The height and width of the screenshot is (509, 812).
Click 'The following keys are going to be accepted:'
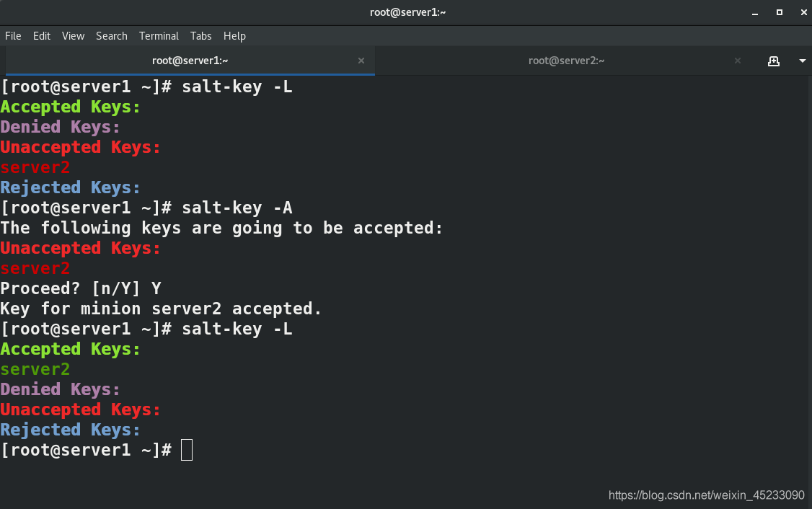click(221, 228)
